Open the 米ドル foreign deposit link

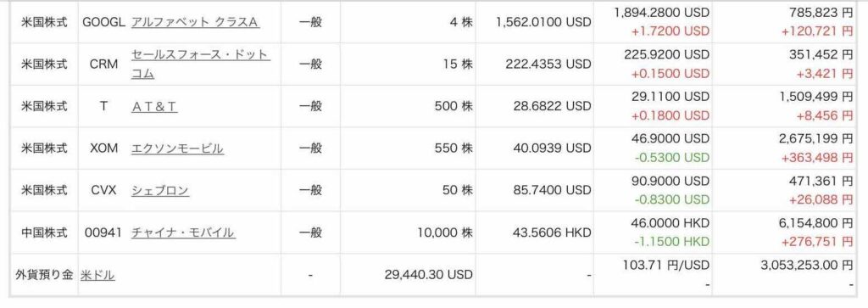(97, 275)
